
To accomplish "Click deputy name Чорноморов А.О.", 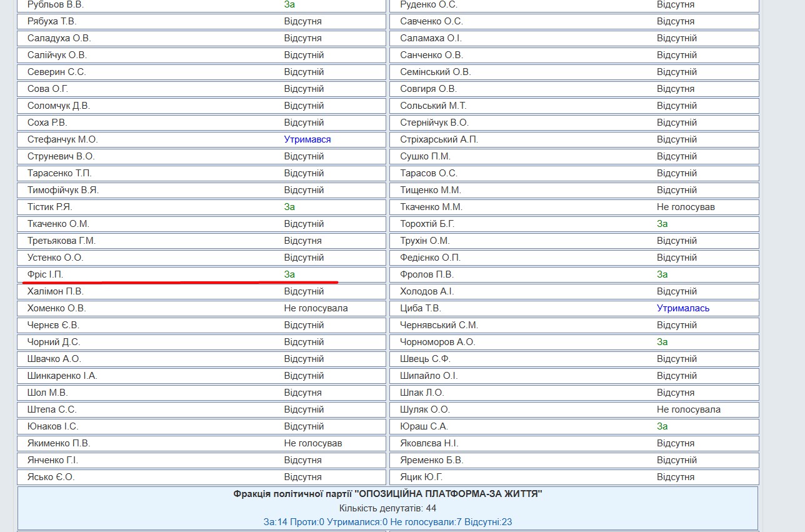I will point(437,342).
